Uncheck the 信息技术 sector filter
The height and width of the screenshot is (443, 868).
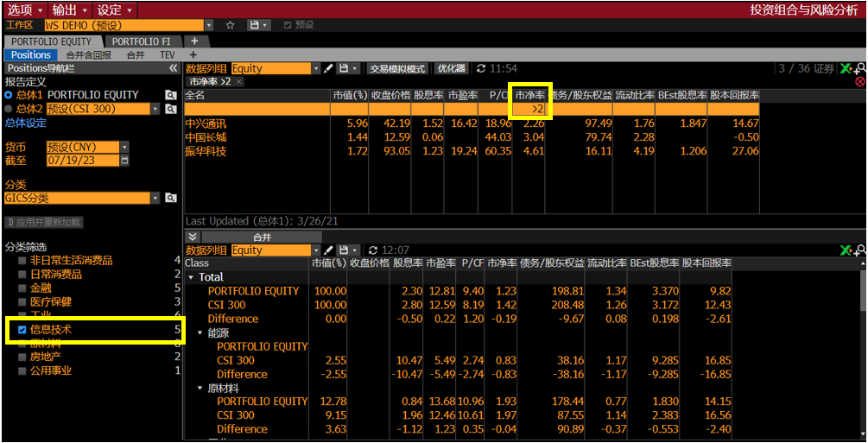click(22, 329)
